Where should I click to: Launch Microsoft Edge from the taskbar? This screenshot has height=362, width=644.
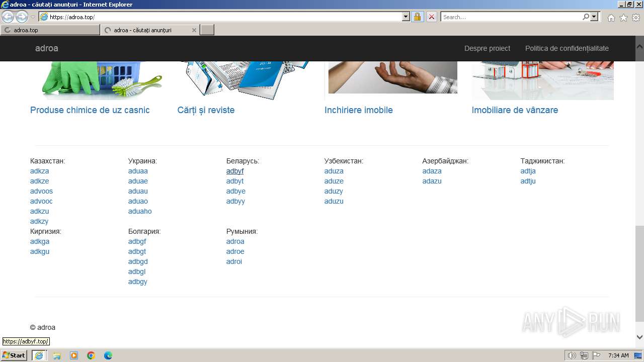click(108, 355)
